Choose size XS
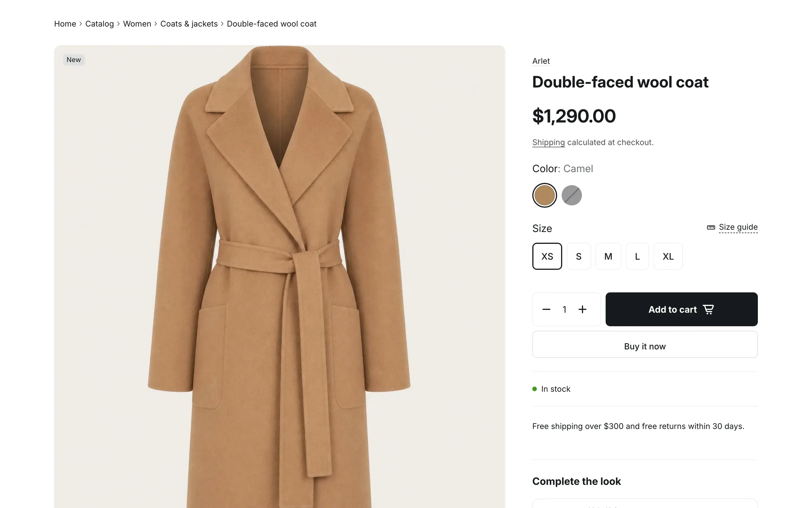 (547, 256)
